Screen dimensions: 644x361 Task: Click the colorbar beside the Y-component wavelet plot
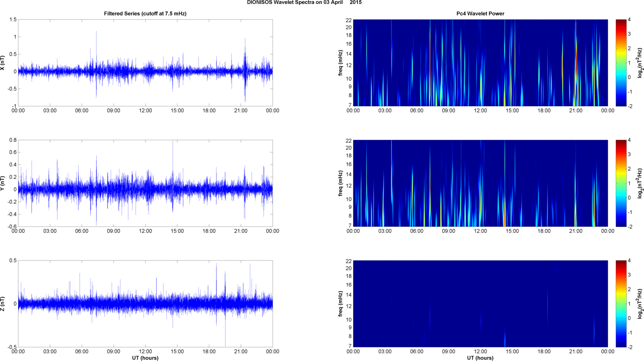621,183
